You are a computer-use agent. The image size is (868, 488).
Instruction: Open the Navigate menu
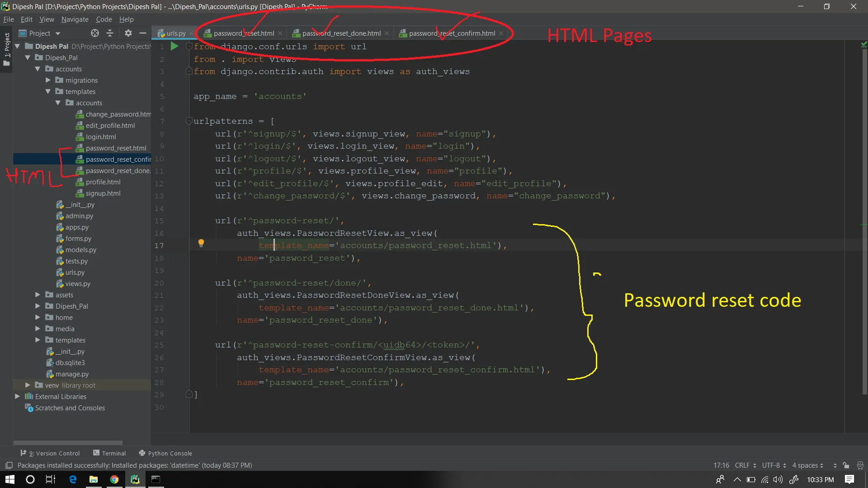75,19
